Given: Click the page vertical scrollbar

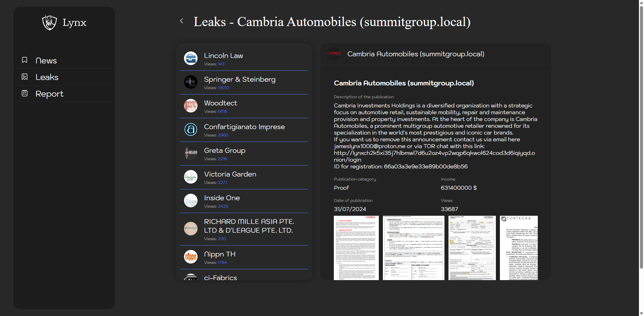Looking at the screenshot, I should tap(641, 135).
